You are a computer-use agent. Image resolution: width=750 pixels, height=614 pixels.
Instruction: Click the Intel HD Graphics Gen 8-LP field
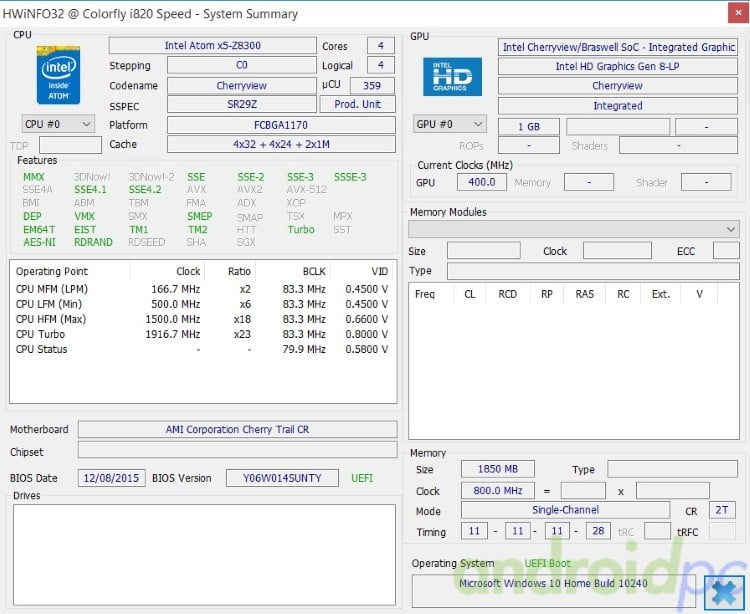coord(618,66)
